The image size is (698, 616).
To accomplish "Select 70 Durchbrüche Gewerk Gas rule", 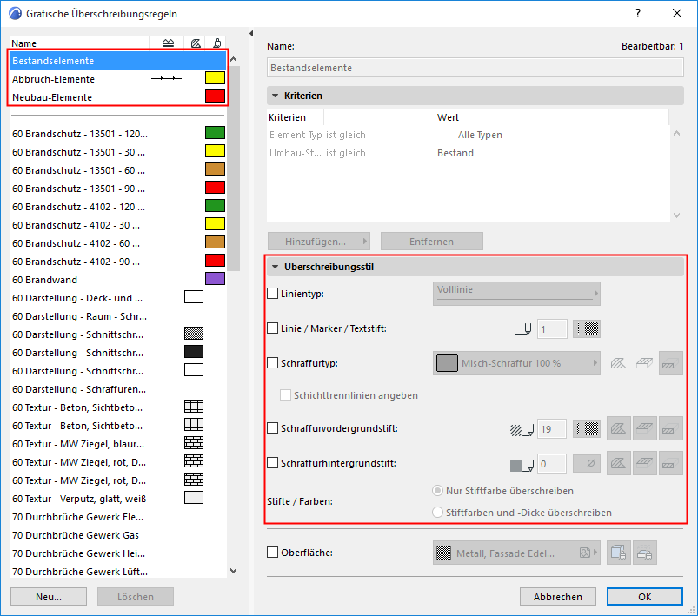I will (117, 535).
